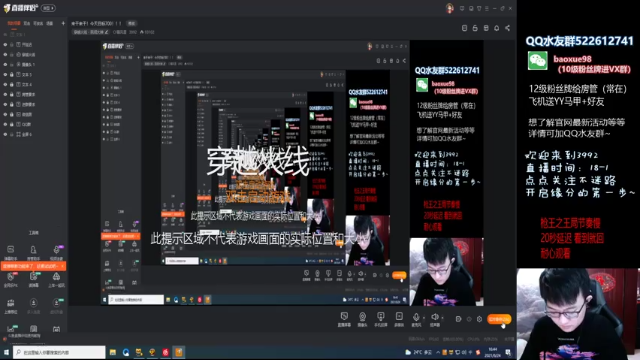Click the share icon in top-right toolbar

point(507,28)
